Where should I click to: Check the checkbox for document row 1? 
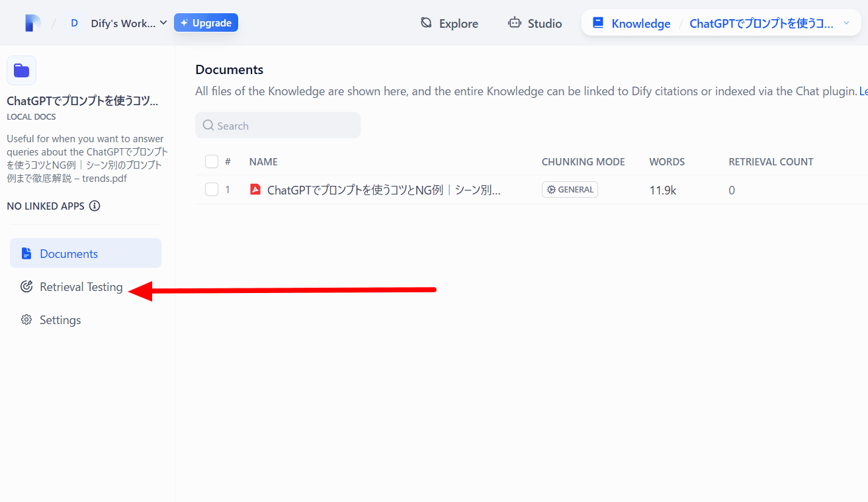(212, 190)
